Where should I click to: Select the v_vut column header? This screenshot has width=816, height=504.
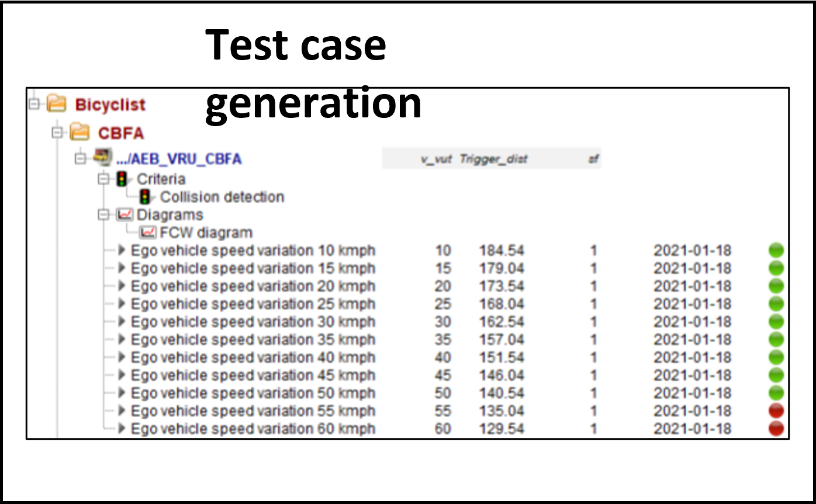pos(436,159)
